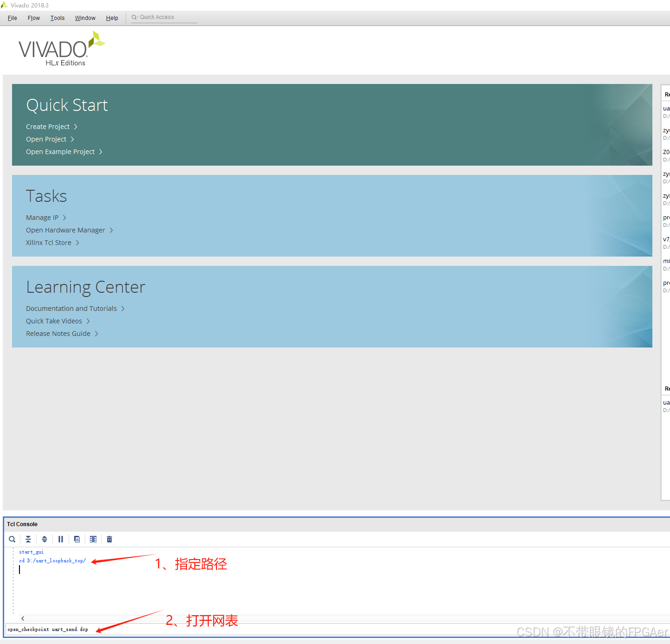Click the chevron next to Documentation and Tutorials

[x=123, y=309]
